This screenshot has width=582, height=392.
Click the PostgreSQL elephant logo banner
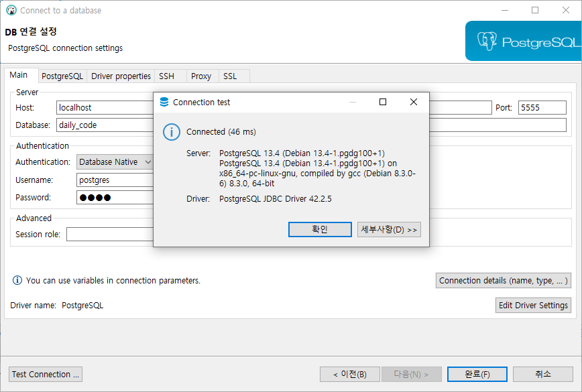pos(524,41)
